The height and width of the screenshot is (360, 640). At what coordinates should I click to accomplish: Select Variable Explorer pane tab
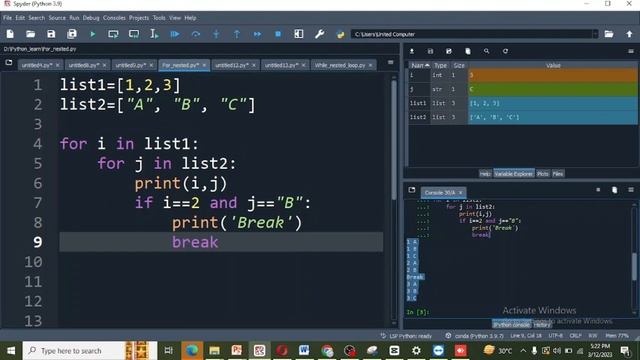coord(513,174)
